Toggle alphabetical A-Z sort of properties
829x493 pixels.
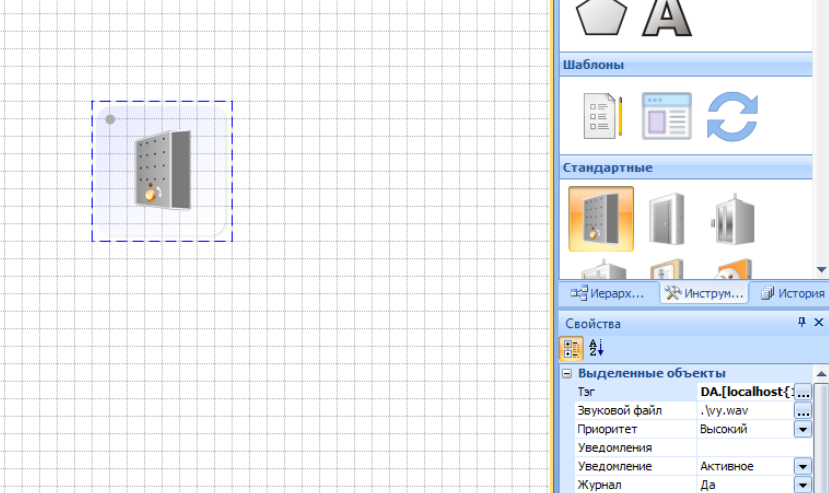click(597, 348)
